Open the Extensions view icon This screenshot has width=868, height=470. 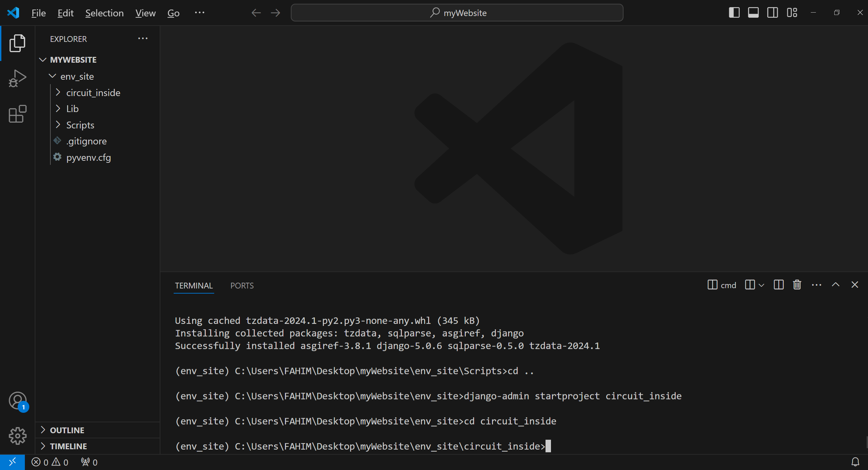point(17,114)
